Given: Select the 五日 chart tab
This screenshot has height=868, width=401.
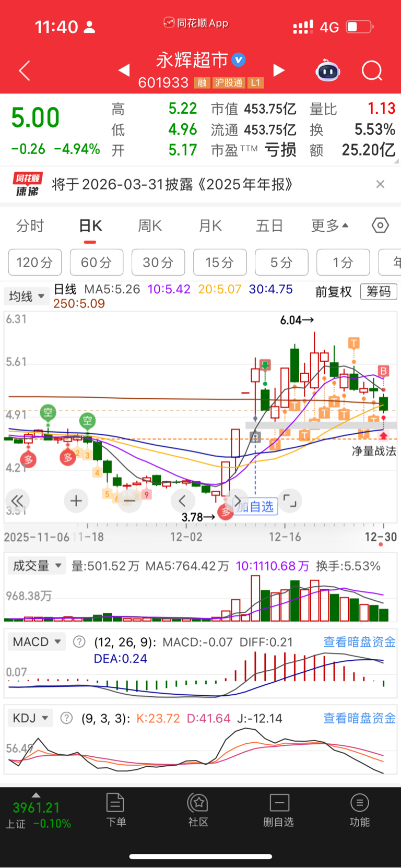Looking at the screenshot, I should click(x=269, y=226).
